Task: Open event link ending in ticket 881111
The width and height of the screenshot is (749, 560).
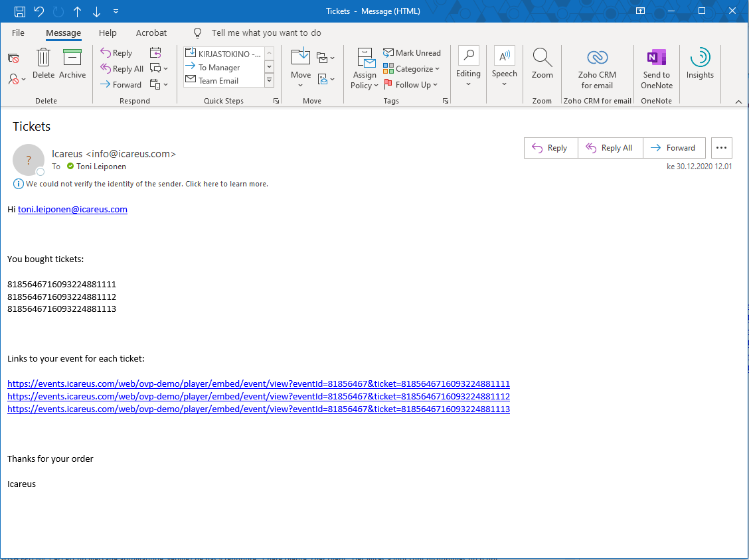Action: tap(258, 384)
